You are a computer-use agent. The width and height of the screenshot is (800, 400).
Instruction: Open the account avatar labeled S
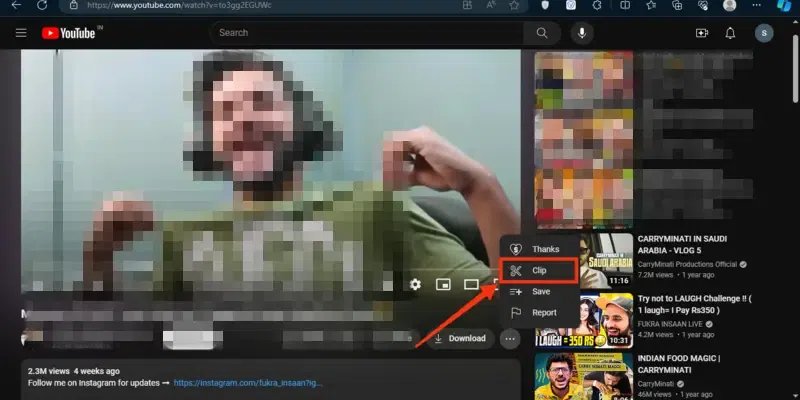coord(764,33)
